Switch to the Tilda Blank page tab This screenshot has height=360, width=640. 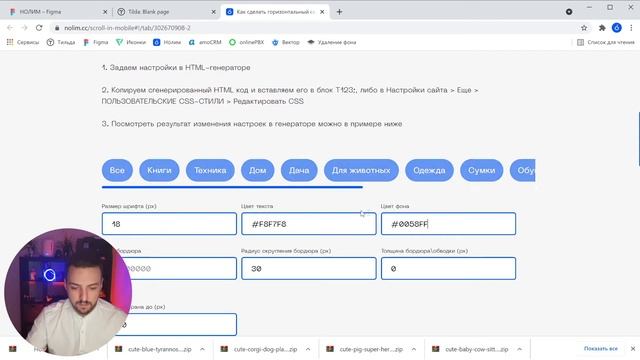(x=165, y=12)
